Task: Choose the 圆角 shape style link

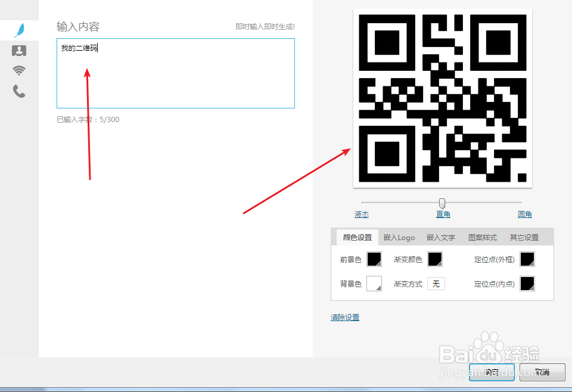Action: point(524,214)
